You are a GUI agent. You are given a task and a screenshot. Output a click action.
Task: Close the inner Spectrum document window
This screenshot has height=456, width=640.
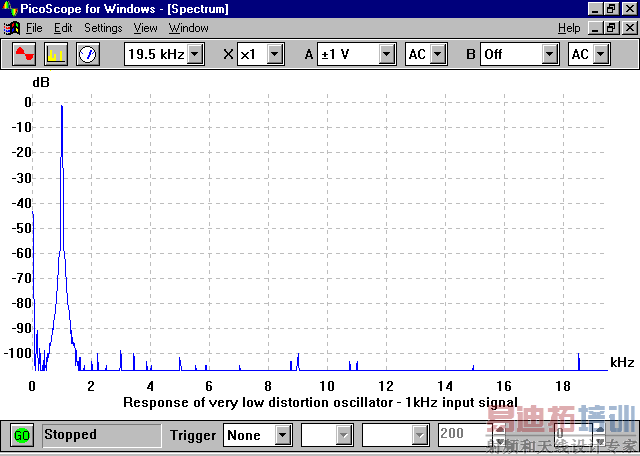[x=629, y=28]
